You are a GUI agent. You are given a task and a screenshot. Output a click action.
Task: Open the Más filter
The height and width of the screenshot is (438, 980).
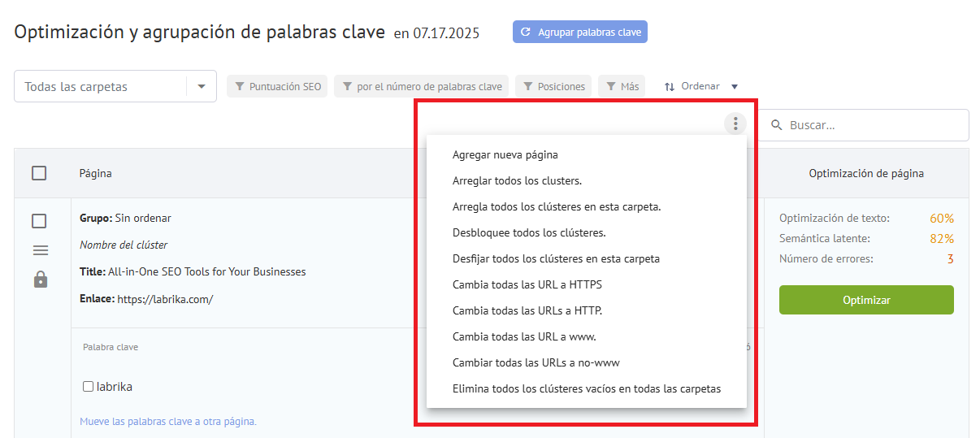(x=622, y=86)
